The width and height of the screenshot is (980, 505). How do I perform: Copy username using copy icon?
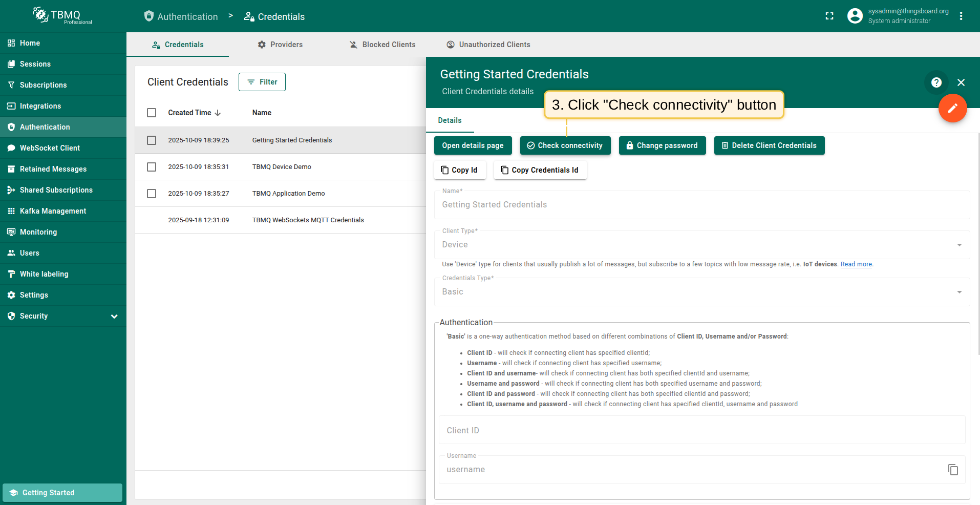click(952, 470)
